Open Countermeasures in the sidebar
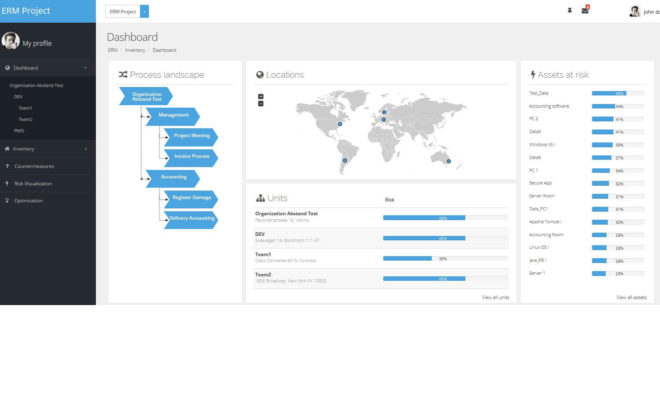Screen dimensions: 660x420 click(x=48, y=166)
